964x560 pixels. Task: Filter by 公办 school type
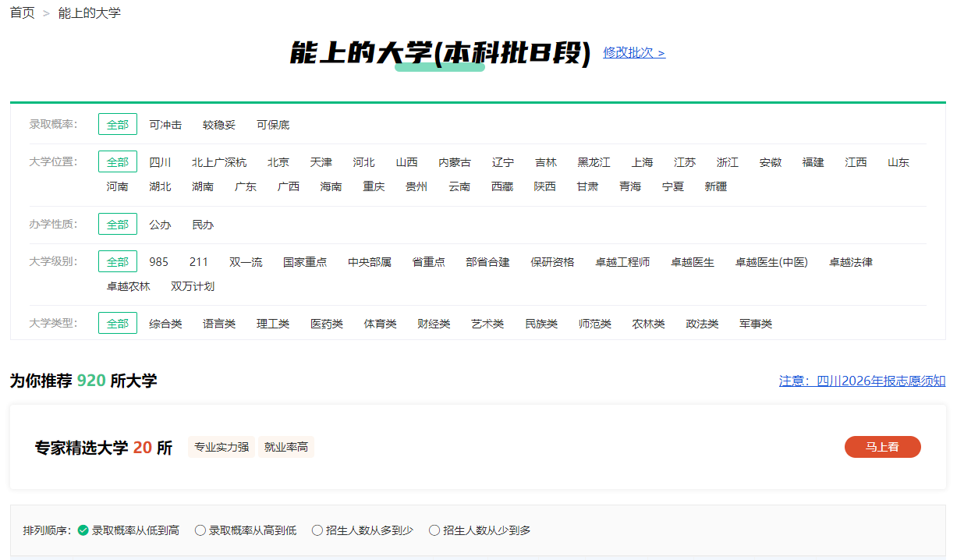160,225
